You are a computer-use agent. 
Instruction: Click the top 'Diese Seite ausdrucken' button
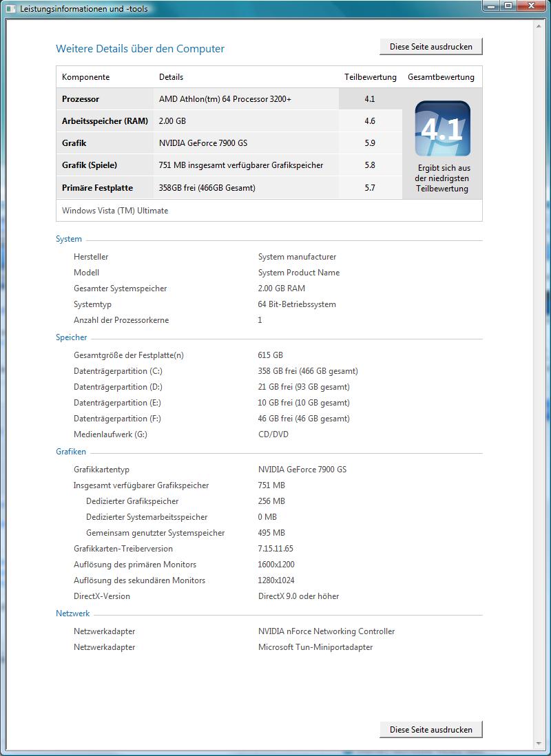click(431, 47)
